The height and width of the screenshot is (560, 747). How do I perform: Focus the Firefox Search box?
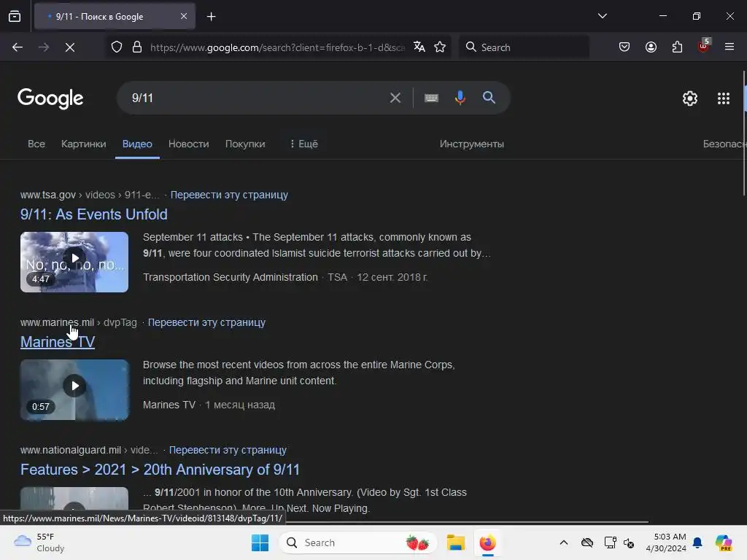pyautogui.click(x=524, y=47)
